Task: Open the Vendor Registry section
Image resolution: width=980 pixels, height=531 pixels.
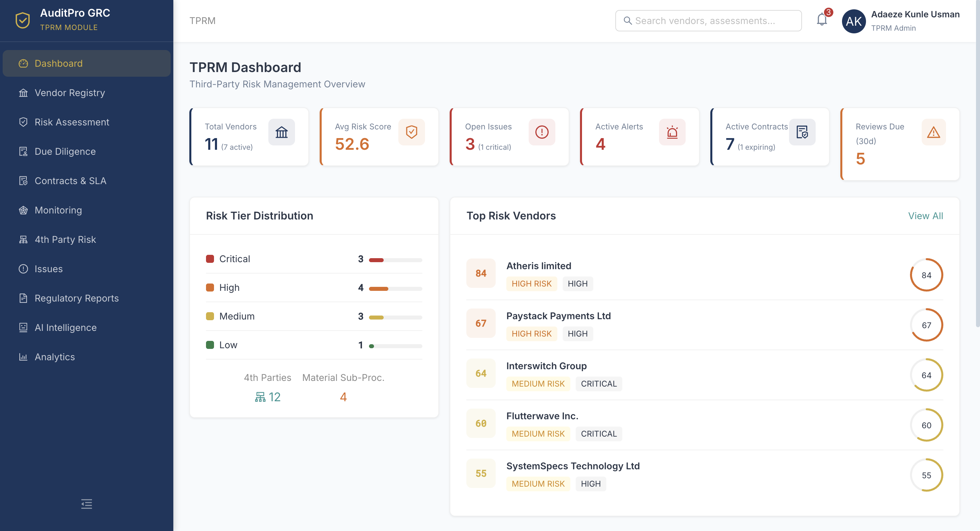Action: (x=23, y=92)
